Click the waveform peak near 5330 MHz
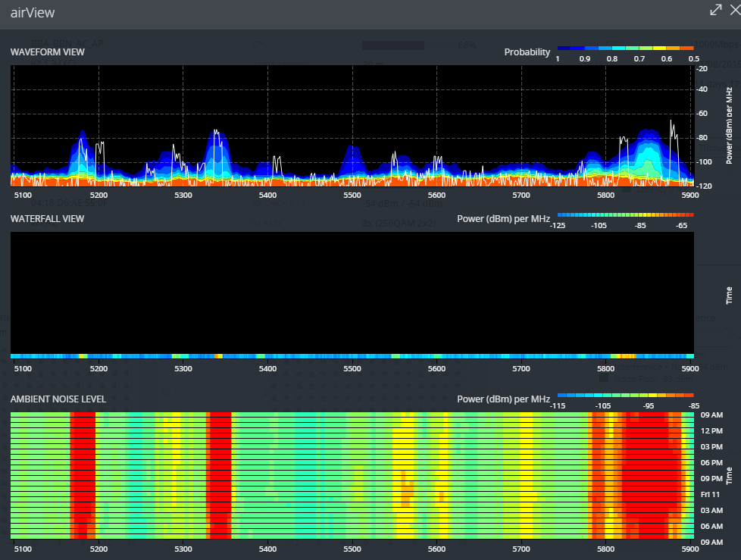The height and width of the screenshot is (560, 741). tap(217, 136)
